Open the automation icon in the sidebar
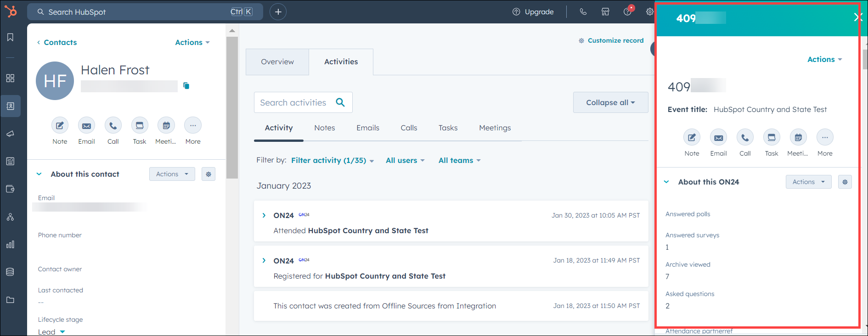Screen dimensions: 868x336 [x=10, y=217]
